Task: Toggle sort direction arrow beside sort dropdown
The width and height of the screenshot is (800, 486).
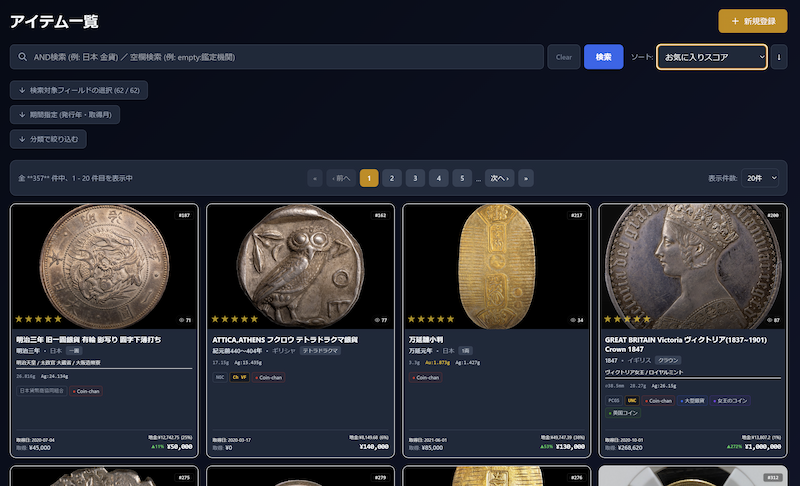Action: point(780,57)
